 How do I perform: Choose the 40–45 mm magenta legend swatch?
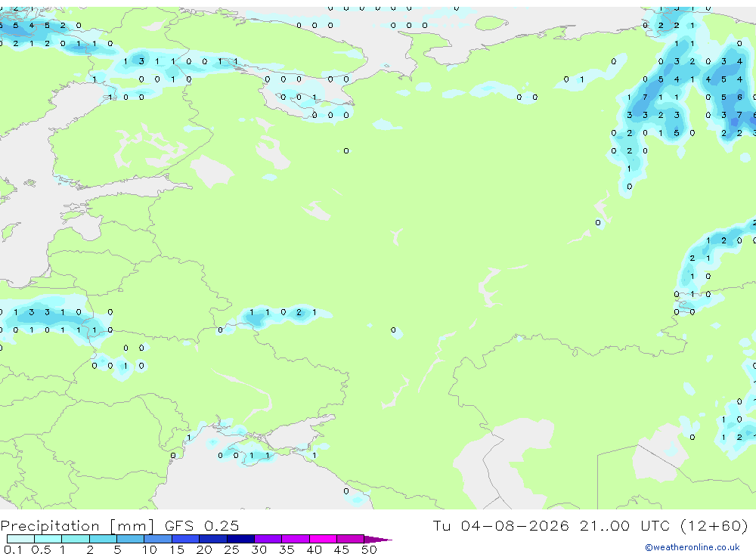point(323,539)
